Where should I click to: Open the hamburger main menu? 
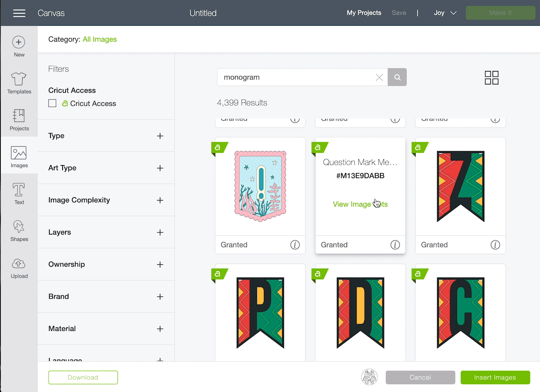tap(19, 13)
